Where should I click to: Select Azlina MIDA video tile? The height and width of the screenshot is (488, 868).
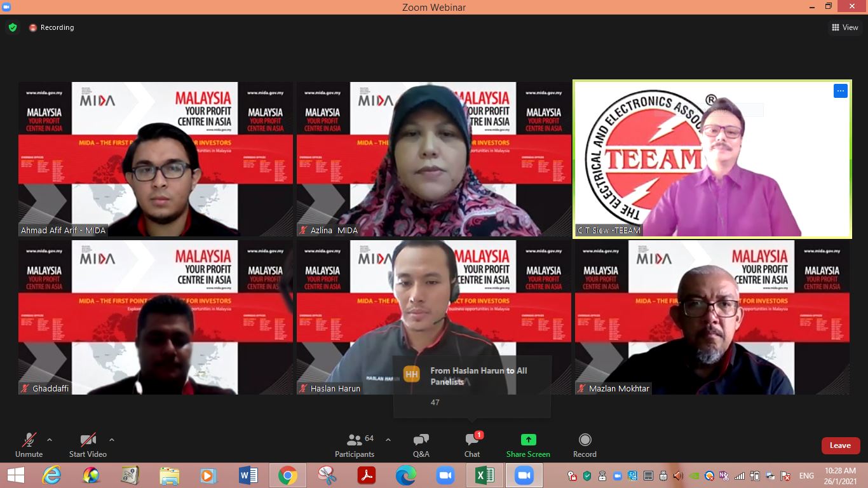[433, 159]
